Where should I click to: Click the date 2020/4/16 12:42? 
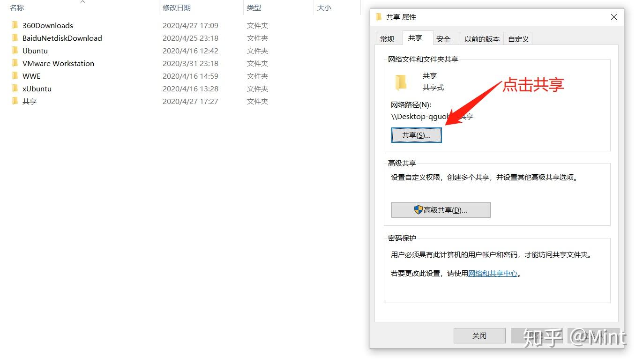pyautogui.click(x=190, y=51)
